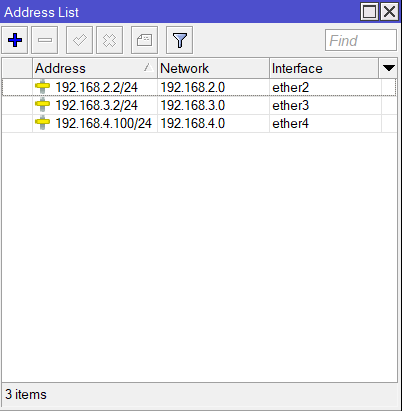Open the column selector dropdown arrow
402x412 pixels.
[x=388, y=68]
